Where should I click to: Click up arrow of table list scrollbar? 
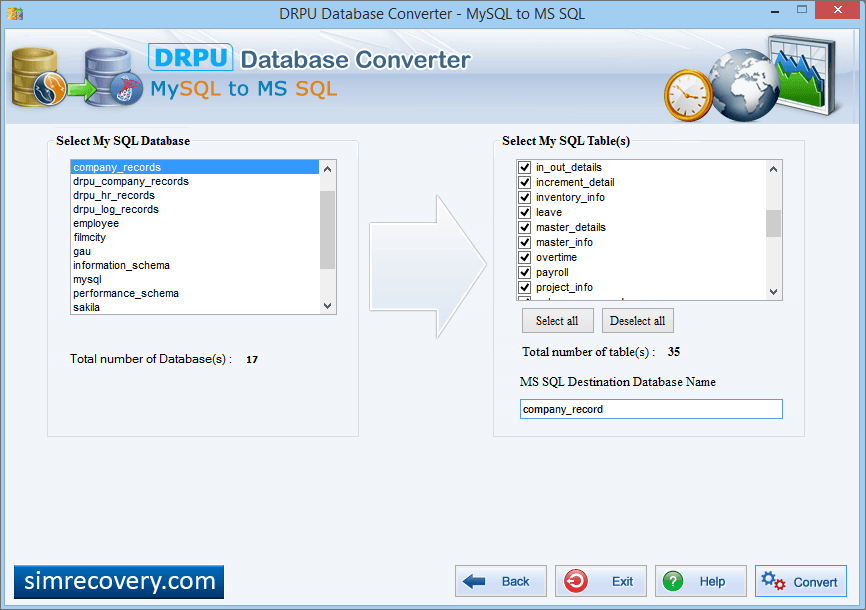(x=773, y=169)
